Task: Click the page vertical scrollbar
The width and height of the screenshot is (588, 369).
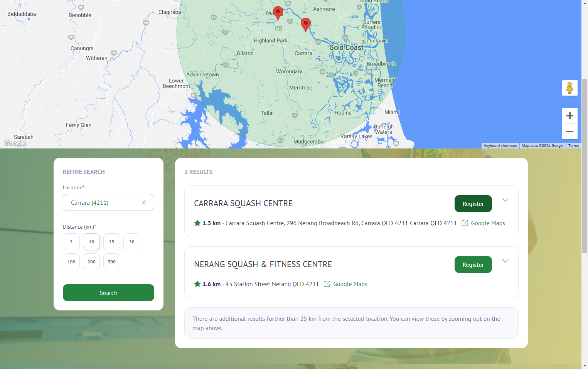Action: click(x=585, y=166)
